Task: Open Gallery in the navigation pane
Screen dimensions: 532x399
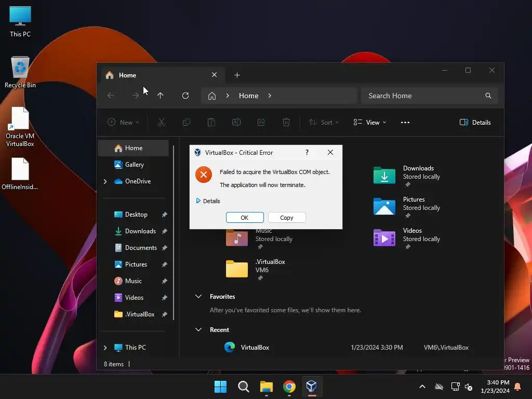Action: [x=134, y=165]
